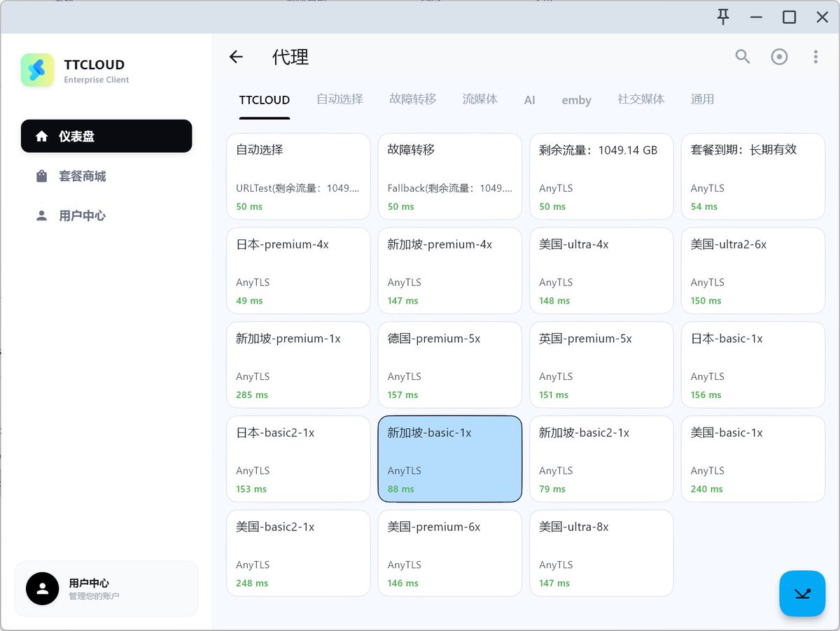The width and height of the screenshot is (840, 631).
Task: Select the 套餐到期：长期有效 card
Action: tap(753, 176)
